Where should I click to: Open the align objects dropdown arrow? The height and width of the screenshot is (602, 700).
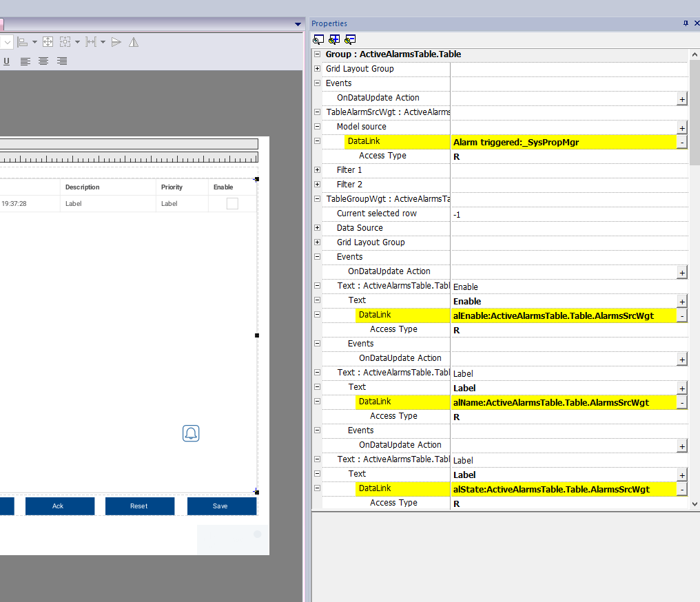coord(35,42)
